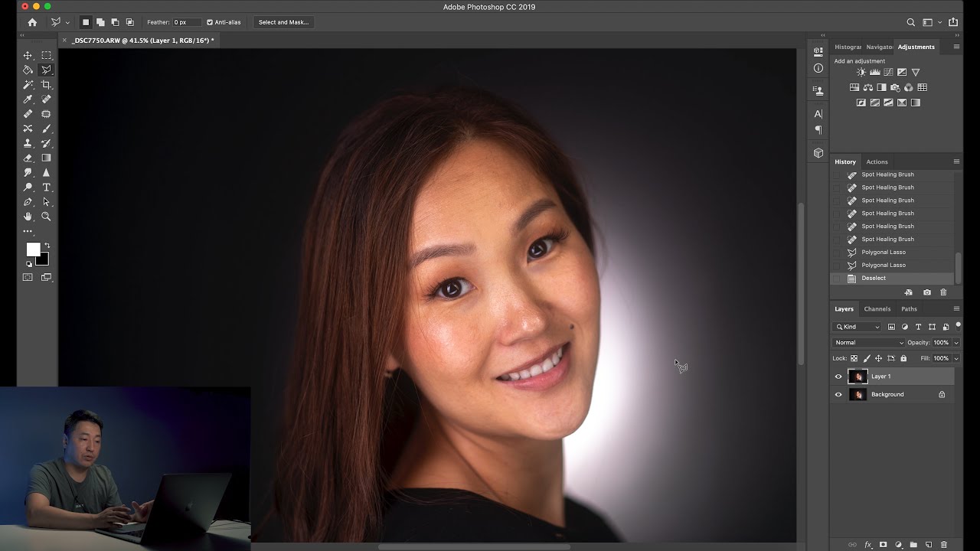
Task: Select the Gradient tool
Action: tap(46, 158)
